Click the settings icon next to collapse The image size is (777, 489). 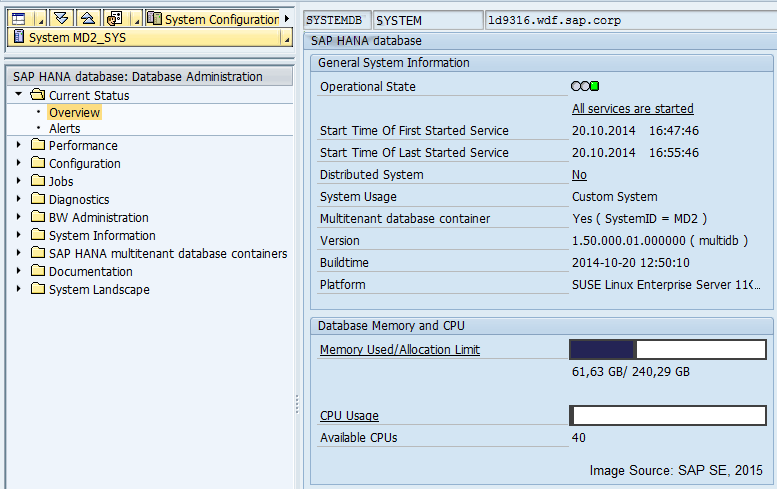pos(114,18)
